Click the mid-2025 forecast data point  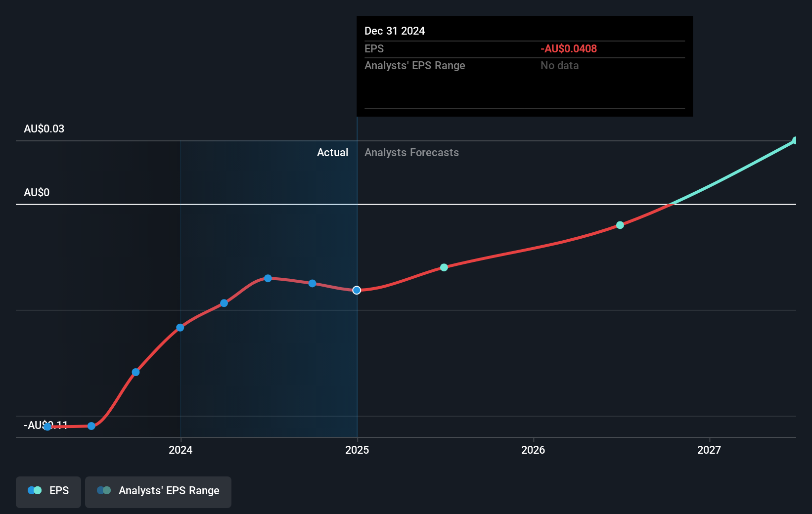pyautogui.click(x=444, y=267)
